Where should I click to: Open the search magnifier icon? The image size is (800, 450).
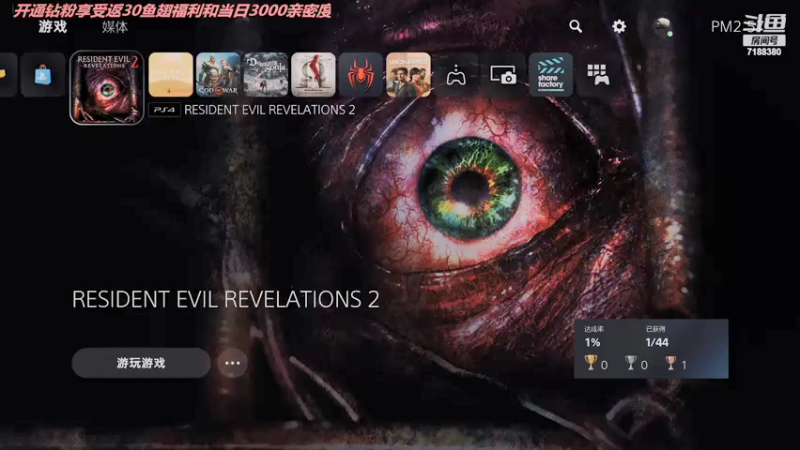(576, 26)
